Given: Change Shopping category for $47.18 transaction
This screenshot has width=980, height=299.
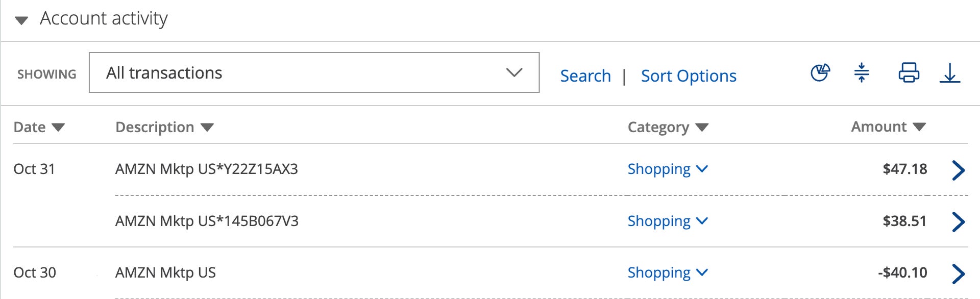Looking at the screenshot, I should click(667, 169).
